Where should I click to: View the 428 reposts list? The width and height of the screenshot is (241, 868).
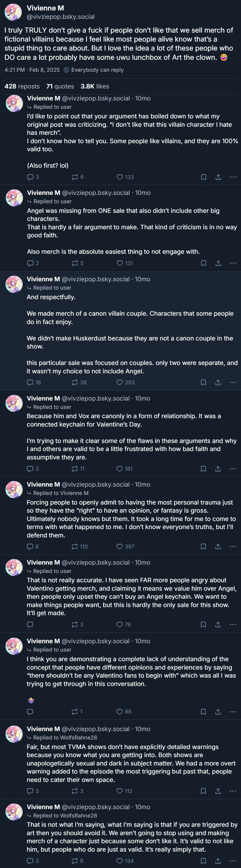(x=22, y=86)
